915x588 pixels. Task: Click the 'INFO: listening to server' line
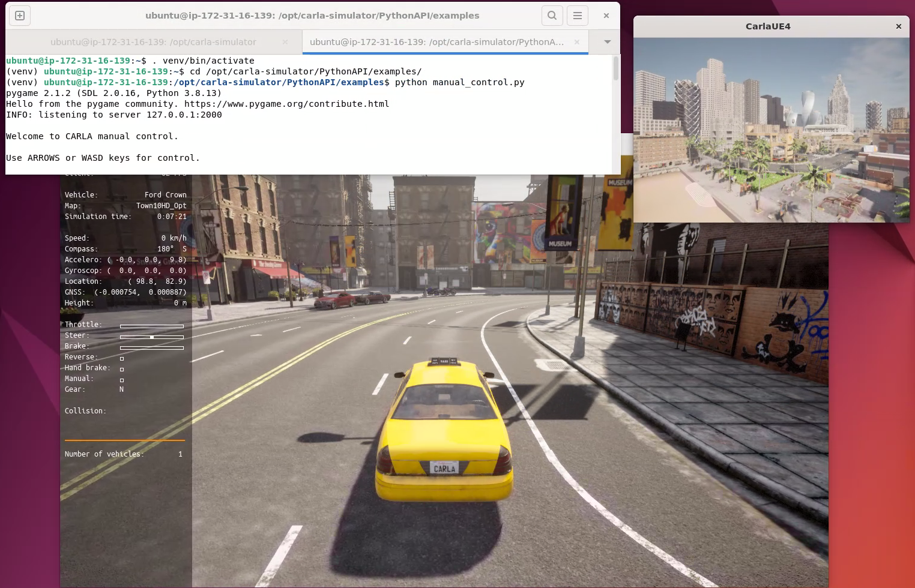(x=114, y=115)
